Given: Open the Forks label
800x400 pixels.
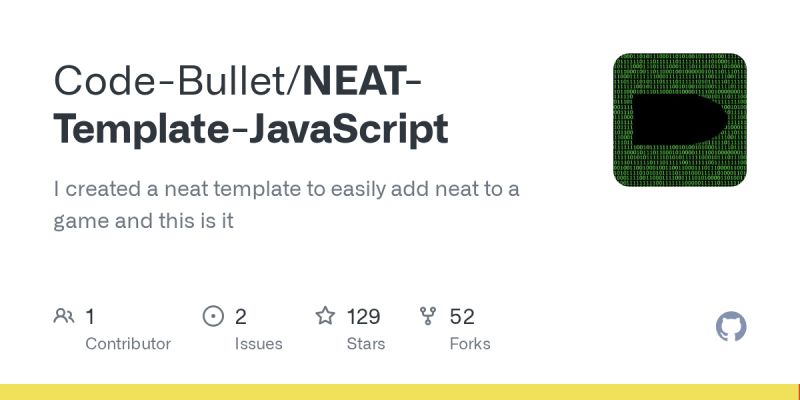Looking at the screenshot, I should coord(470,344).
